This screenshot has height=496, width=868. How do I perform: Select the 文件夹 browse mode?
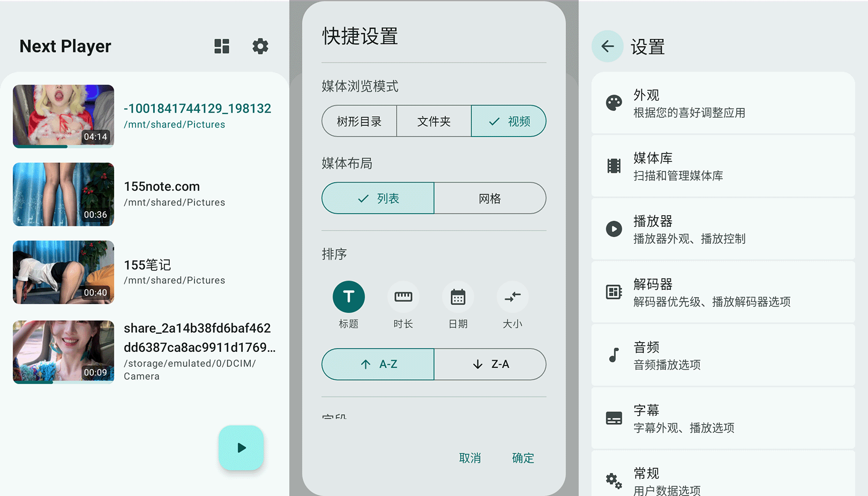pyautogui.click(x=433, y=122)
